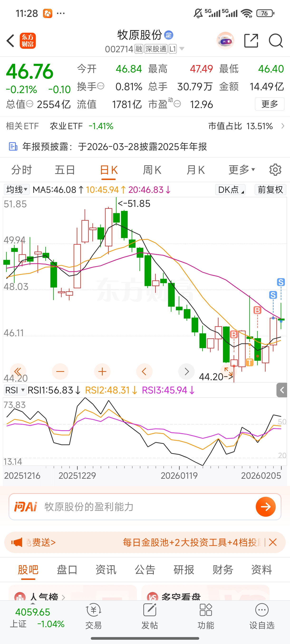Image resolution: width=290 pixels, height=644 pixels.
Task: Move chart right with the right arrow
Action: pos(186,371)
